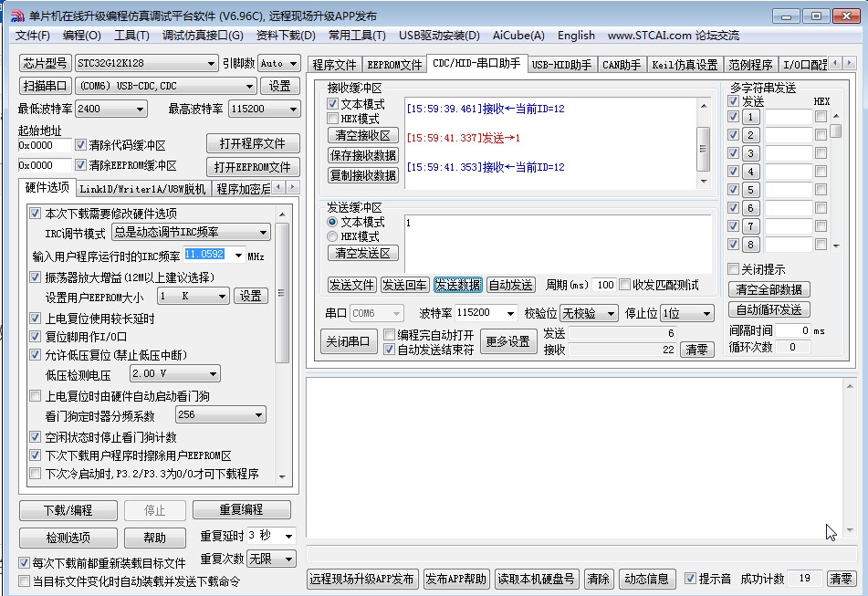Uncheck 清除代码缓冲区 checkbox
868x596 pixels.
coord(81,144)
